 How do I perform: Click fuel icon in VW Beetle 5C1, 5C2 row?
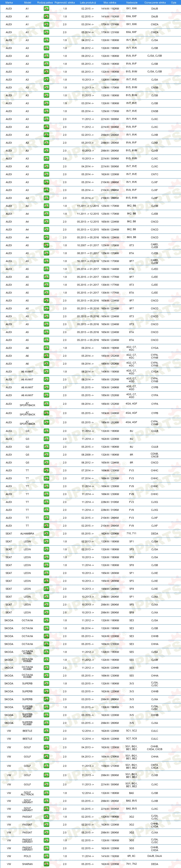click(x=46, y=731)
